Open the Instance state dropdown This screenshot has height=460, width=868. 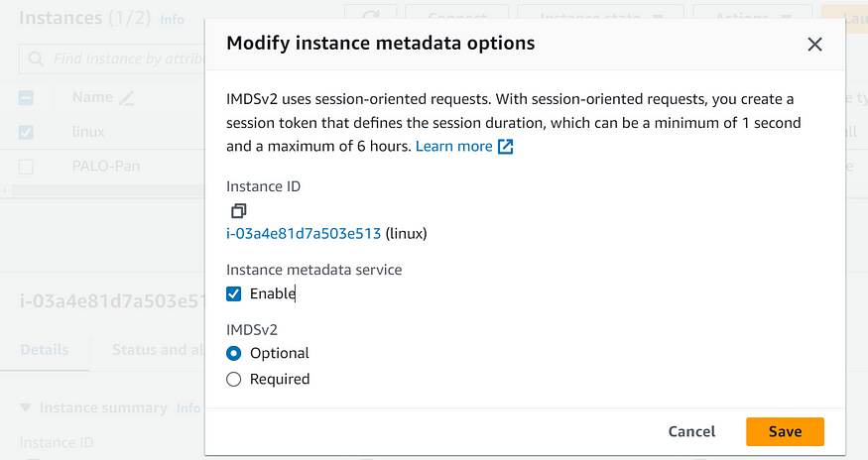click(600, 12)
